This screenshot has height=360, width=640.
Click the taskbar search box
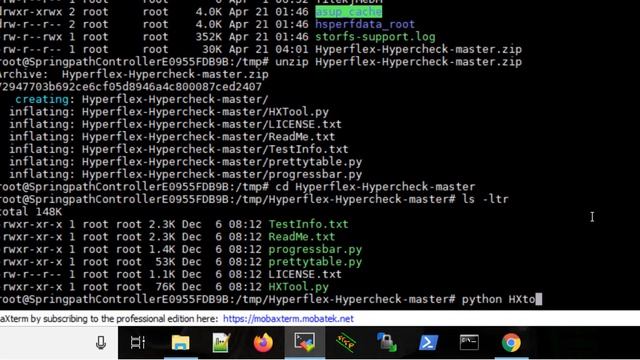point(59,342)
